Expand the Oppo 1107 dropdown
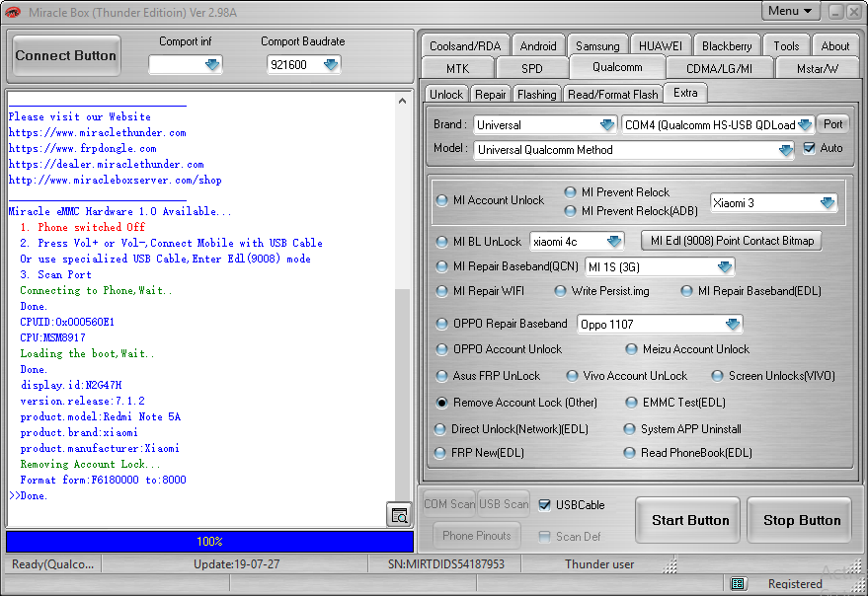Image resolution: width=868 pixels, height=596 pixels. click(733, 324)
